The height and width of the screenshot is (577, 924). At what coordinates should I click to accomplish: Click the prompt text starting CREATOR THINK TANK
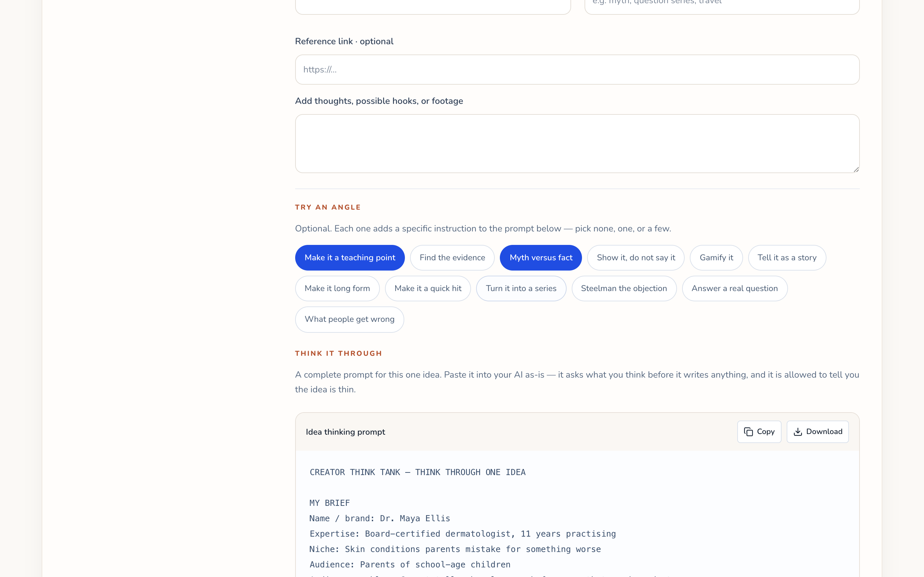click(x=417, y=472)
